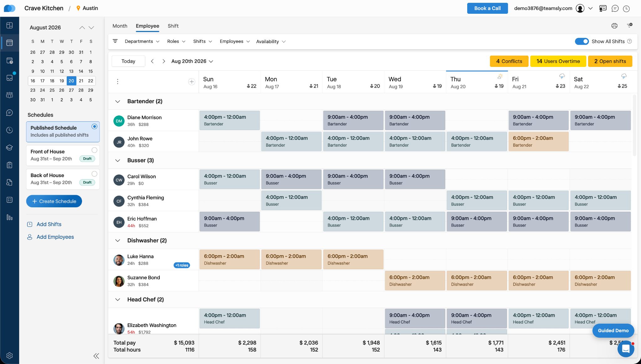Switch to the Month tab
Screen dimensions: 641x364
click(x=120, y=26)
